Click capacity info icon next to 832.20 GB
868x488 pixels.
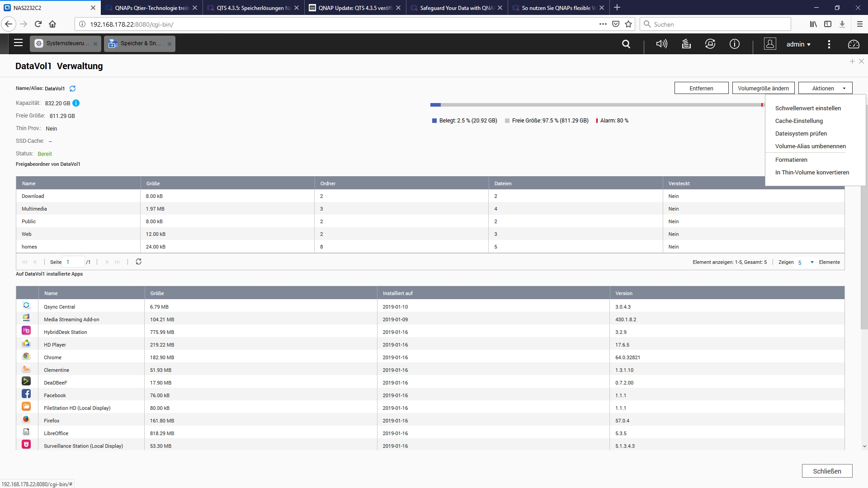(x=76, y=103)
